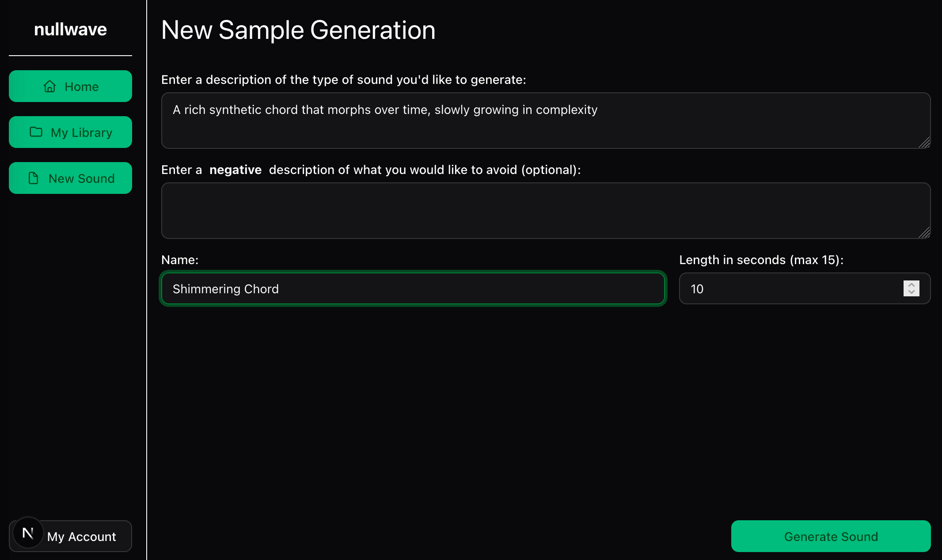Decrement length with the stepper down arrow
Screen dimensions: 942x560
(x=911, y=292)
